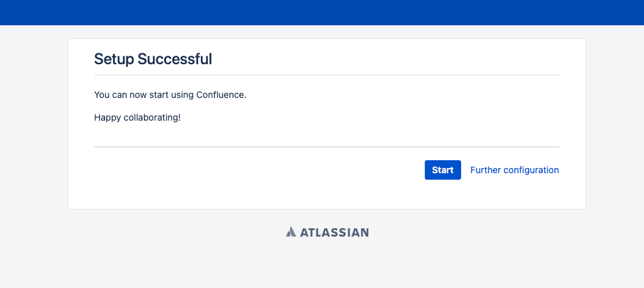This screenshot has height=288, width=644.
Task: Click the gray margin right of the setup panel
Action: coord(615,123)
